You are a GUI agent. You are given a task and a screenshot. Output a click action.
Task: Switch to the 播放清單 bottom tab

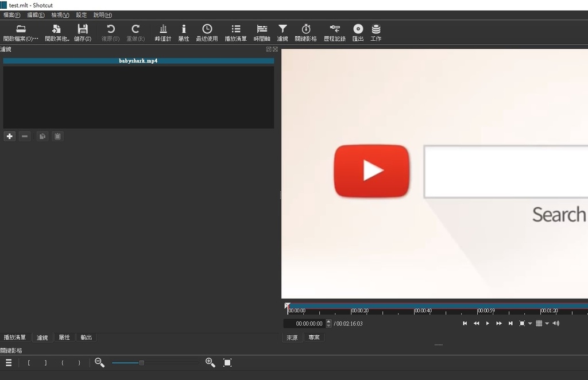click(15, 338)
